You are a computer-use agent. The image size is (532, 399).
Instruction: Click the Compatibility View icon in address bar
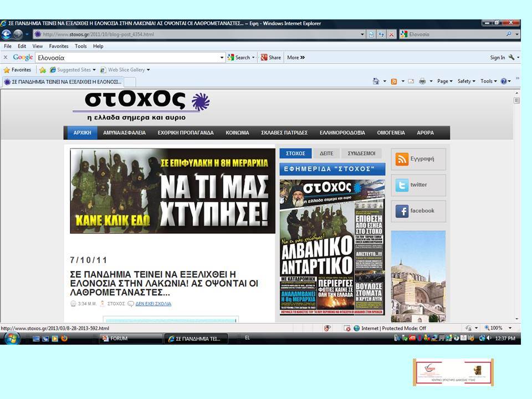[371, 34]
